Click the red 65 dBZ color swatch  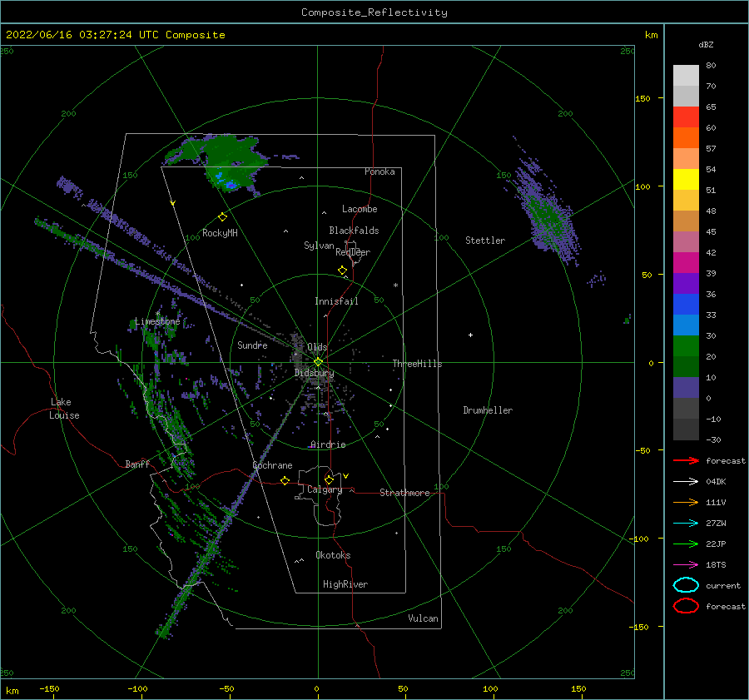[686, 117]
